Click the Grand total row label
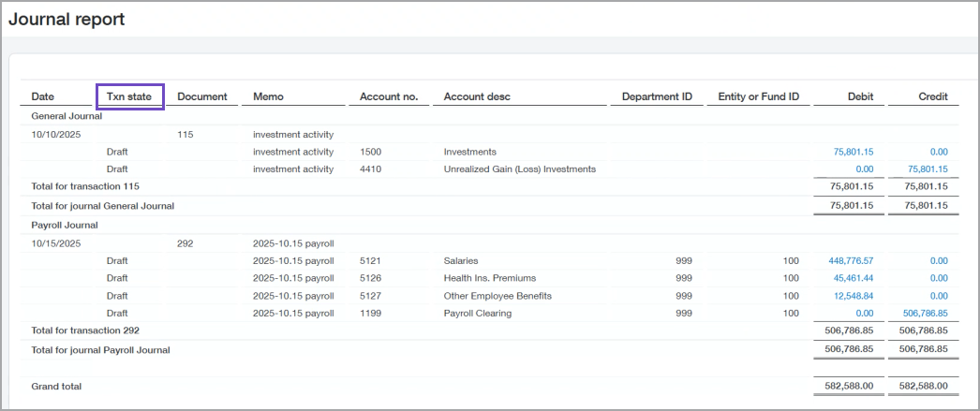This screenshot has height=411, width=980. point(56,387)
